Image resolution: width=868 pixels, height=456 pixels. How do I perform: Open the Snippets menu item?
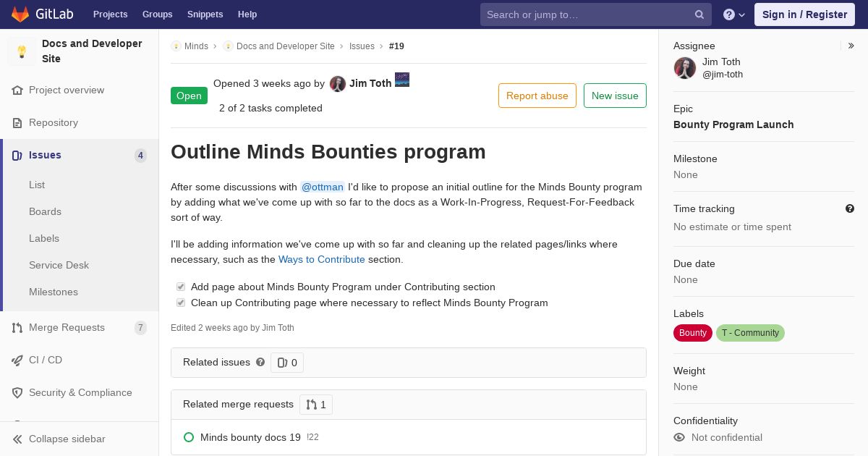coord(205,14)
